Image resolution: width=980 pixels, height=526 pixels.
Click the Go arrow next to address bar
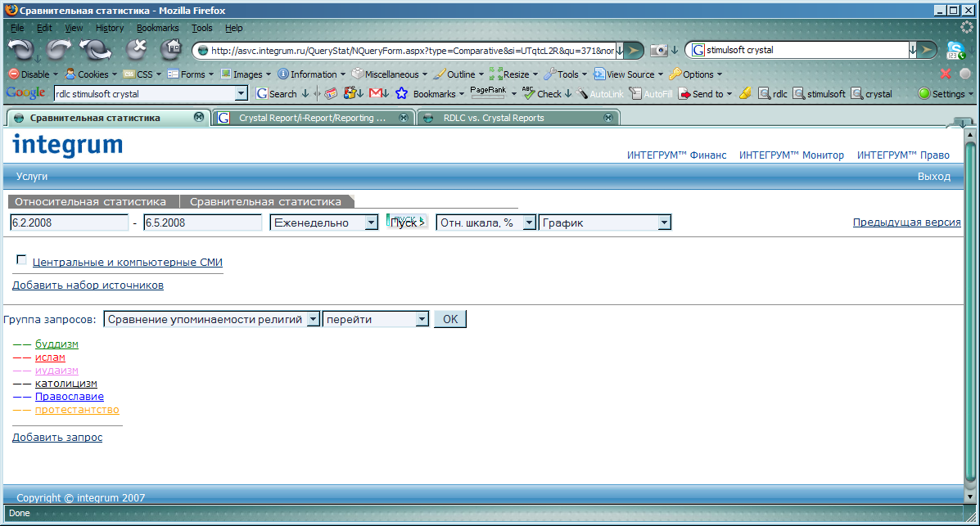tap(634, 51)
